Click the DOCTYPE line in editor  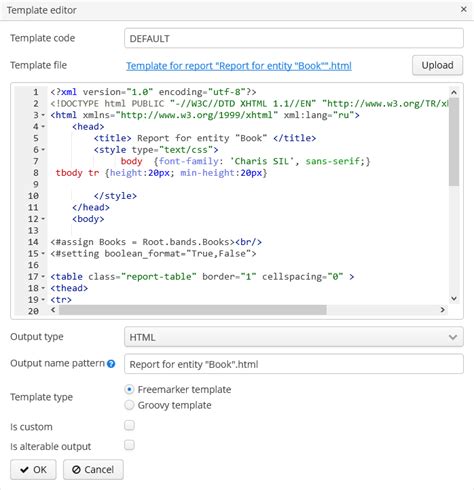249,104
